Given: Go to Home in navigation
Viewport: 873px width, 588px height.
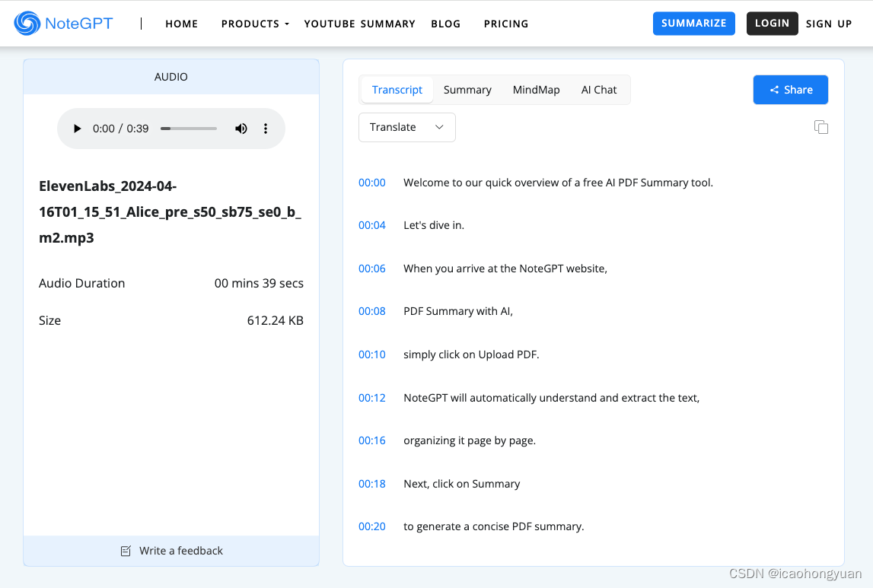Looking at the screenshot, I should pyautogui.click(x=181, y=24).
